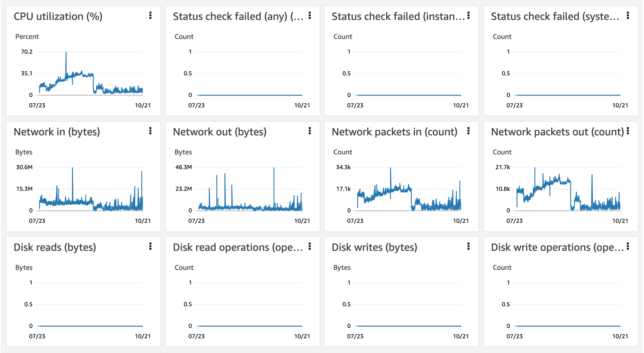Click the Status check failed (any) flat line
Viewport: 644px width, 353px height.
[250, 95]
